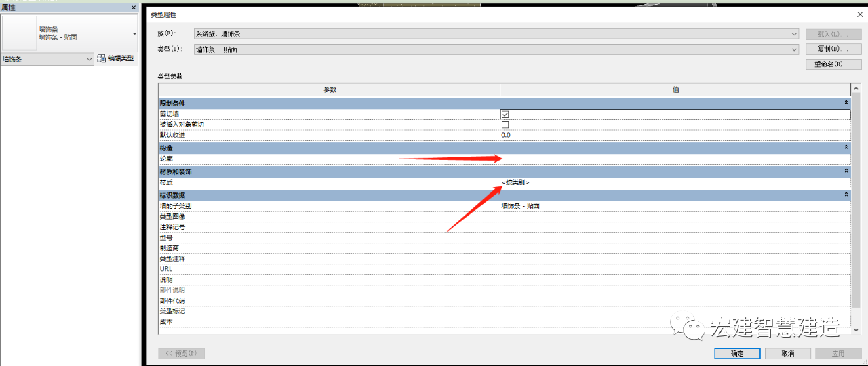Select the 部件说明 parameter row
Viewport: 868px width, 366px height.
(x=505, y=290)
